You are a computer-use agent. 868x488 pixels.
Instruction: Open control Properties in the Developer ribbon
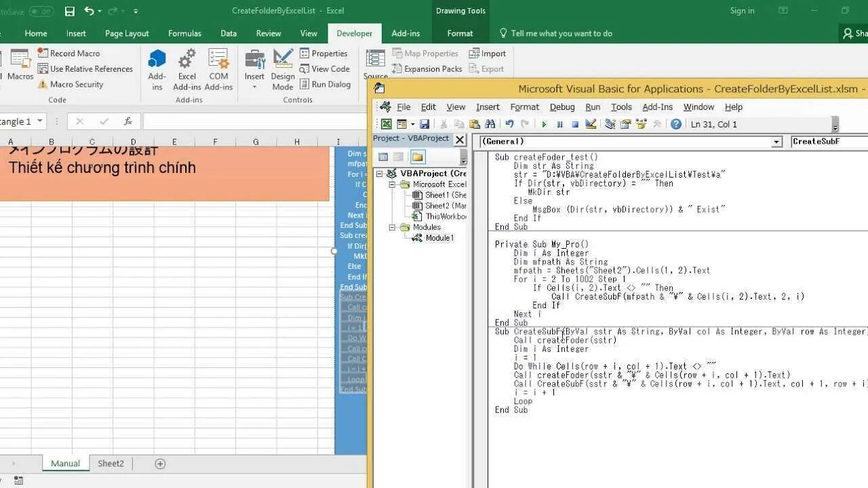click(323, 53)
